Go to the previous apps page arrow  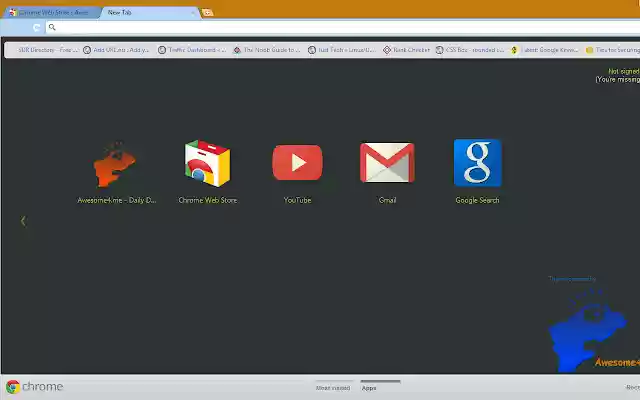(x=23, y=221)
